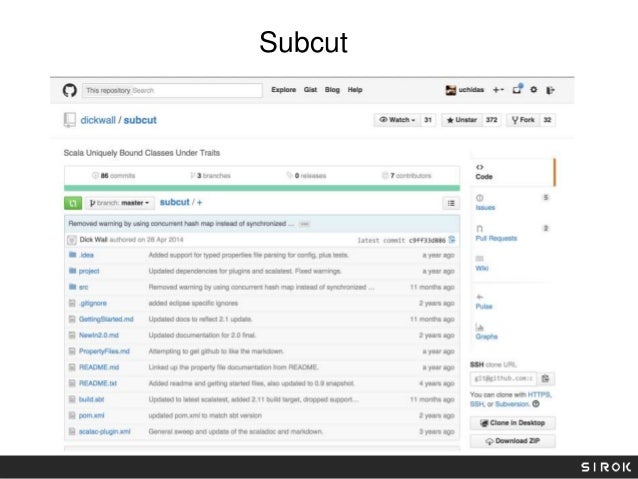
Task: Select the Code sidebar tab
Action: tap(513, 172)
